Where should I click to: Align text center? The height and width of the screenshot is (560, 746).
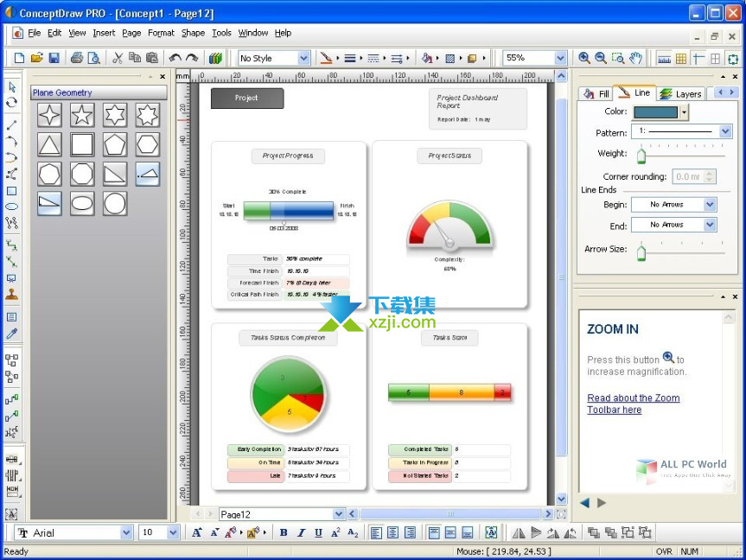[393, 533]
